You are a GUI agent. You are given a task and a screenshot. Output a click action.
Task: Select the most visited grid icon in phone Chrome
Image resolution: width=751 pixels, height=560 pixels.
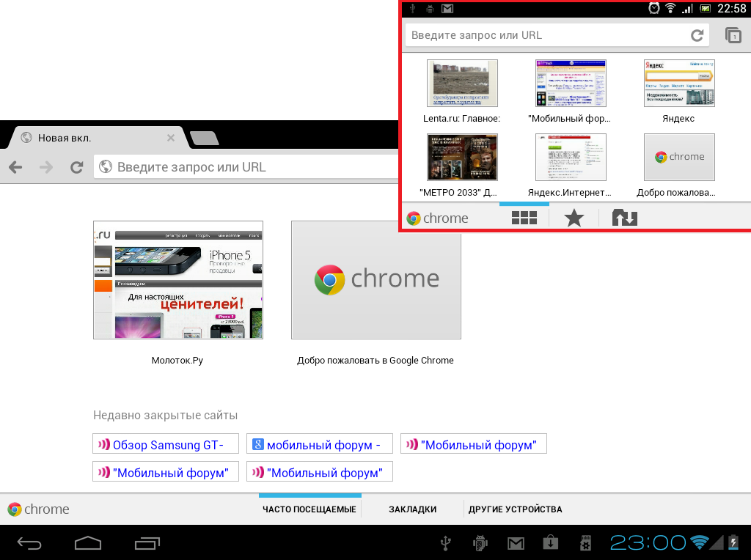[x=524, y=218]
